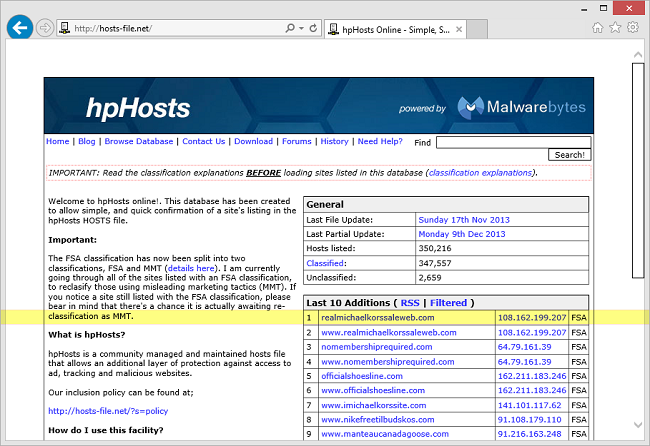
Task: Open www.imichaelkorssite.com link
Action: (x=374, y=405)
